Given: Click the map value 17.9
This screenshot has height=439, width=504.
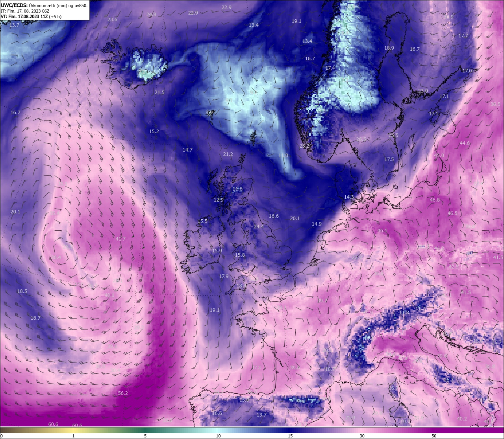Looking at the screenshot, I should [x=224, y=276].
